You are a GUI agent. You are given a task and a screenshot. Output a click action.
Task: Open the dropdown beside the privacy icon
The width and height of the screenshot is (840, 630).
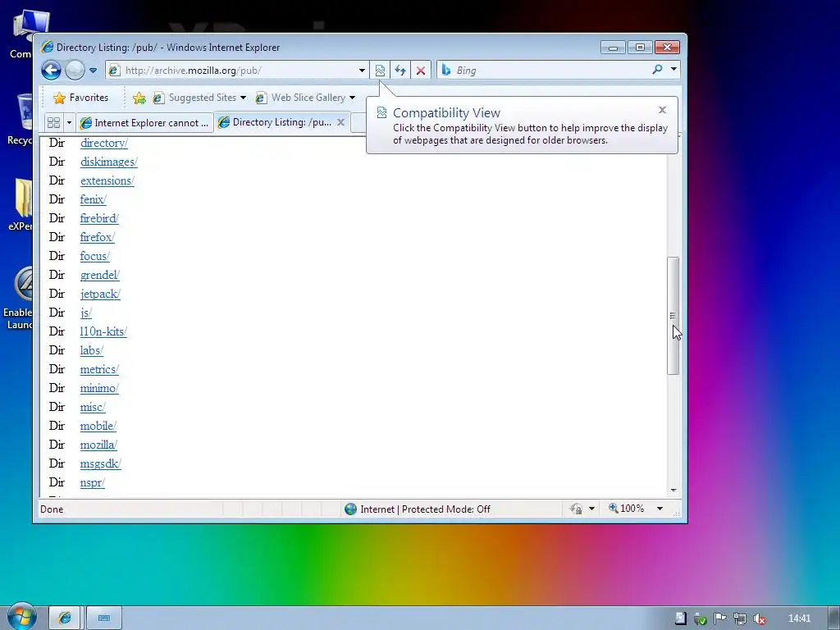[592, 509]
